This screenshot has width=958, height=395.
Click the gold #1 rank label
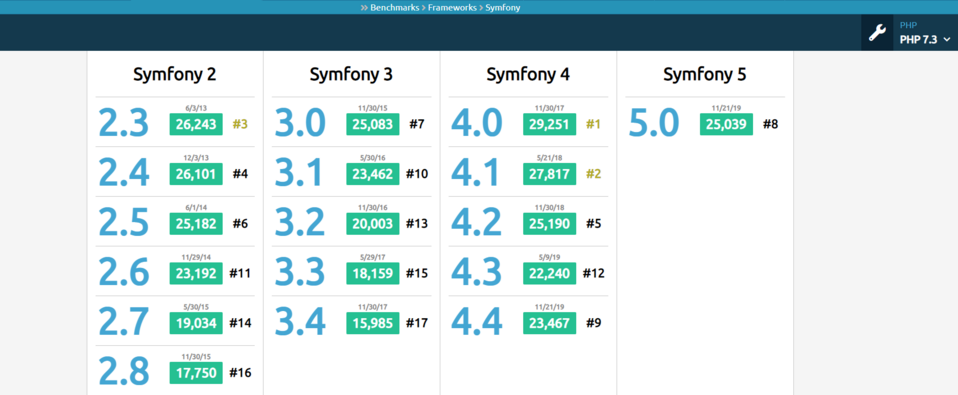pyautogui.click(x=593, y=125)
